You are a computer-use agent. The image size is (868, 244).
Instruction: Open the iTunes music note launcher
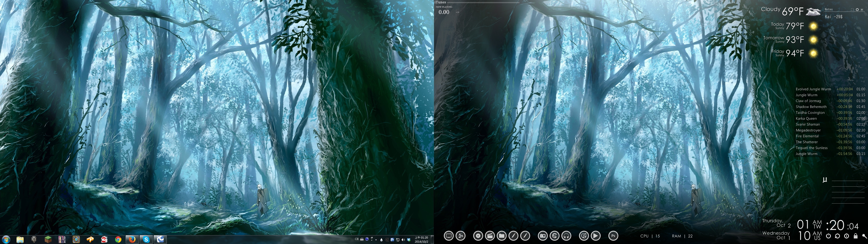584,236
